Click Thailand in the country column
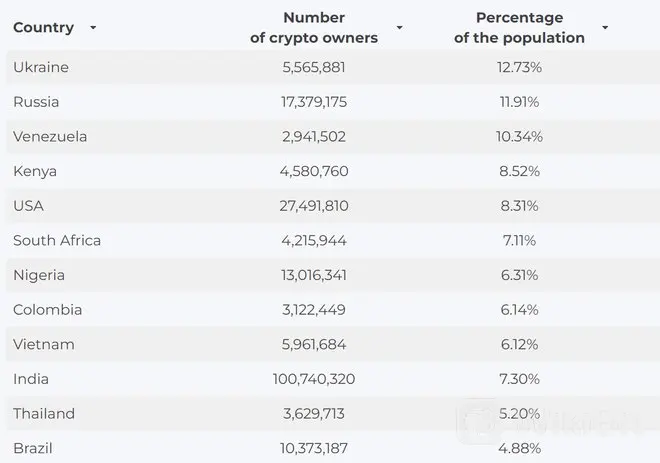The image size is (660, 463). [44, 413]
